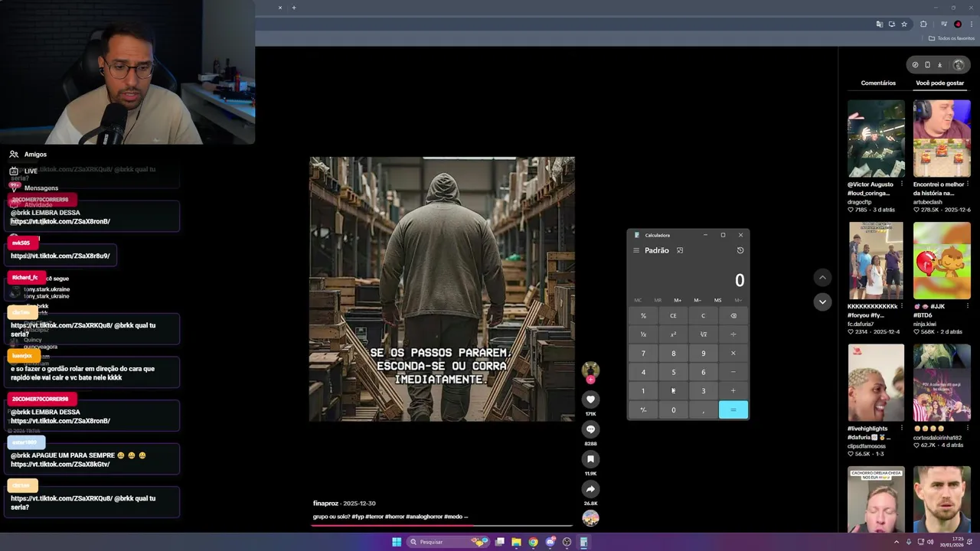Click the x squared key
This screenshot has width=980, height=551.
[x=673, y=334]
